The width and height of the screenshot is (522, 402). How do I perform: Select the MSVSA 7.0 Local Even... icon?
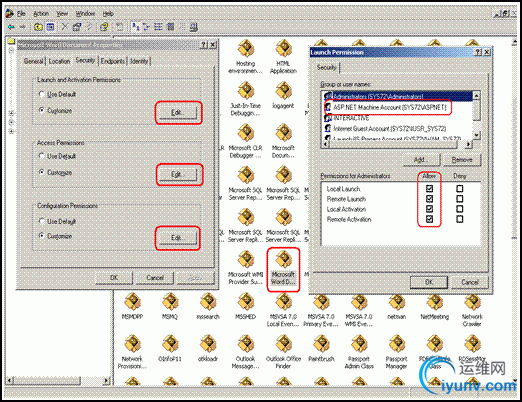point(283,302)
